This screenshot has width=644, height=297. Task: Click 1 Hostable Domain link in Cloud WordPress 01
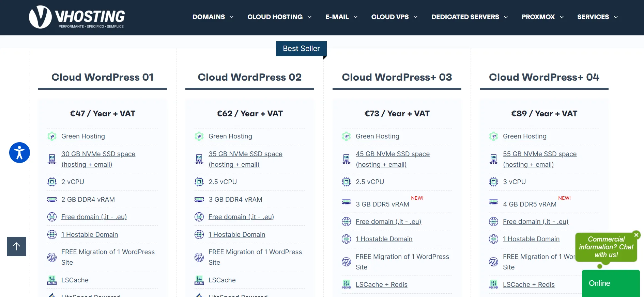(x=90, y=234)
